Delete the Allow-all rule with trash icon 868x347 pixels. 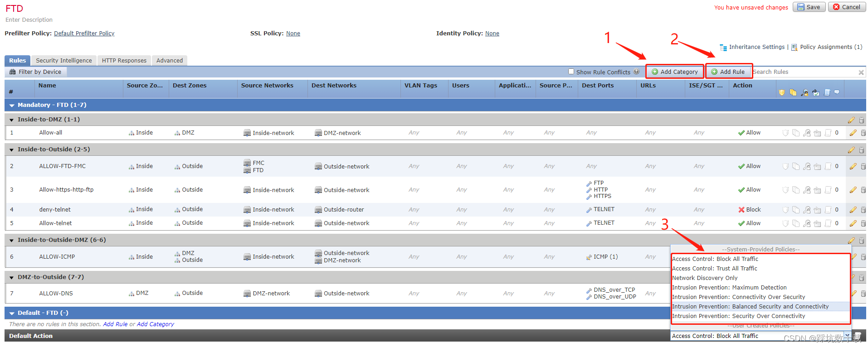863,133
